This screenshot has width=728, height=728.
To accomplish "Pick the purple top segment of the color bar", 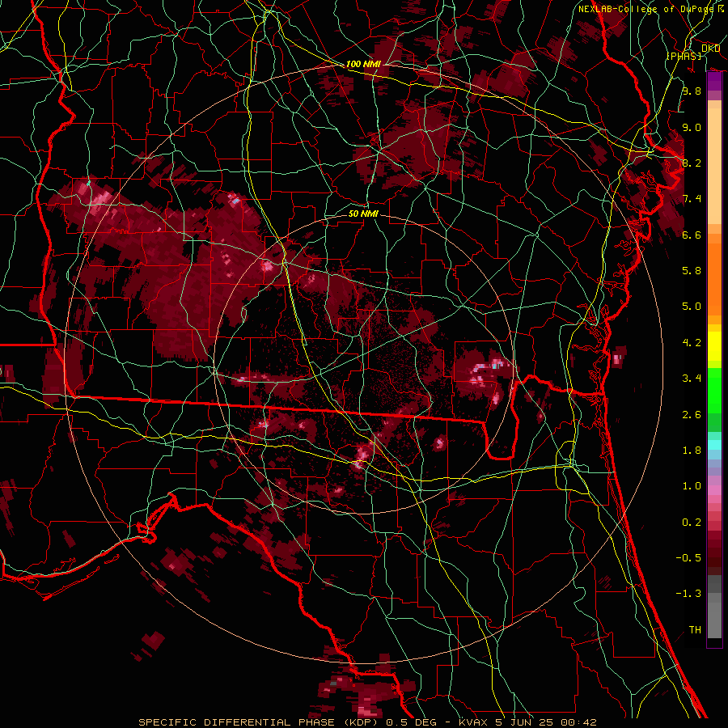I will tap(714, 81).
